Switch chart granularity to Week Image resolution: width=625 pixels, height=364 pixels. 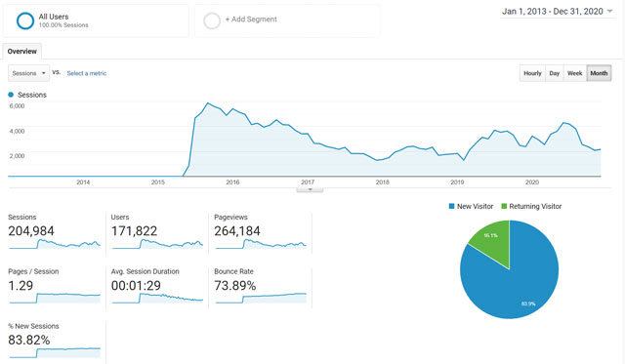(x=575, y=73)
